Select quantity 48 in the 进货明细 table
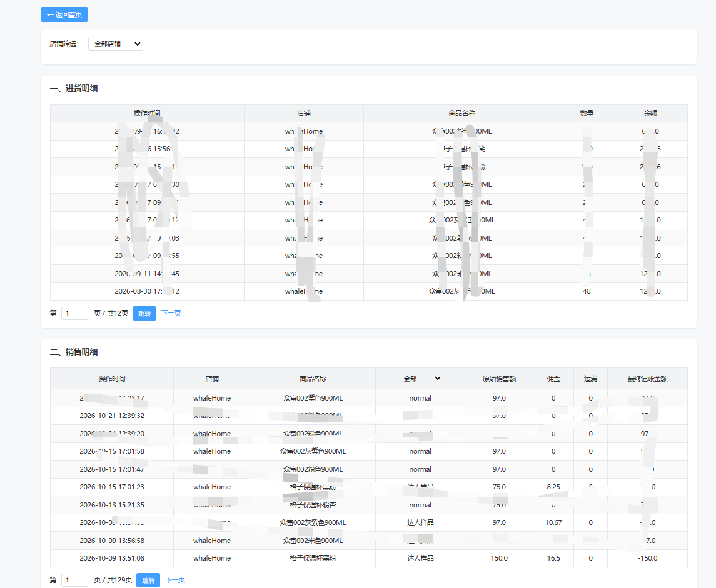Screen dimensions: 716x588 [x=587, y=291]
